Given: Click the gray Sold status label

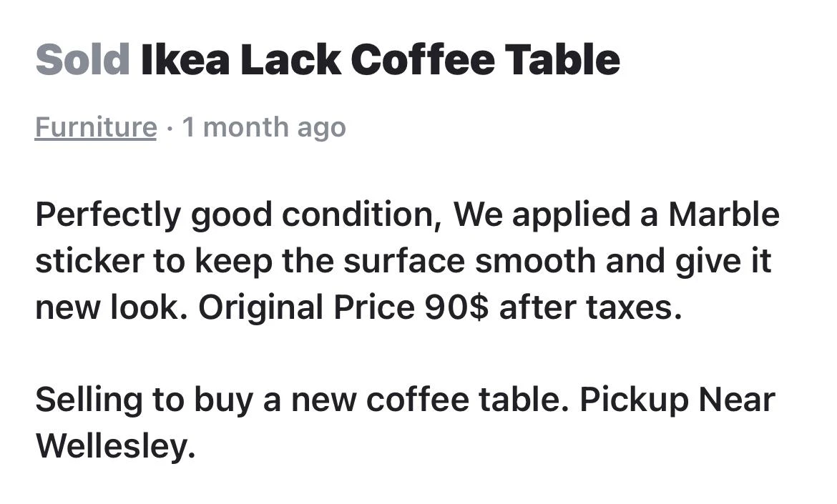Looking at the screenshot, I should pyautogui.click(x=82, y=59).
